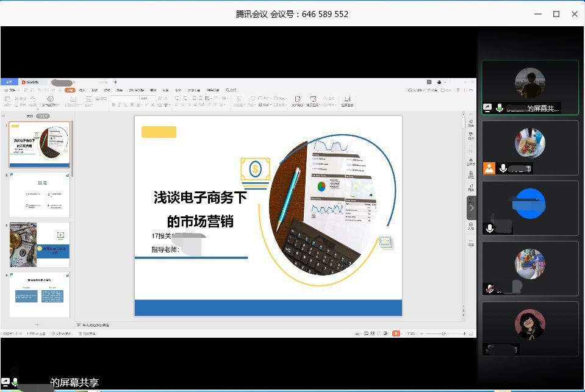Click the 查找 search icon in ribbon tabs
The width and height of the screenshot is (585, 392).
pos(231,90)
